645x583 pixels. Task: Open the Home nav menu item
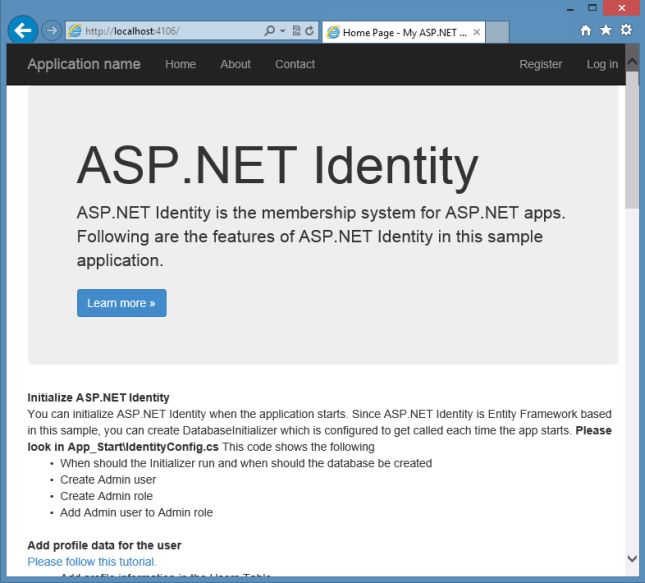pos(180,64)
